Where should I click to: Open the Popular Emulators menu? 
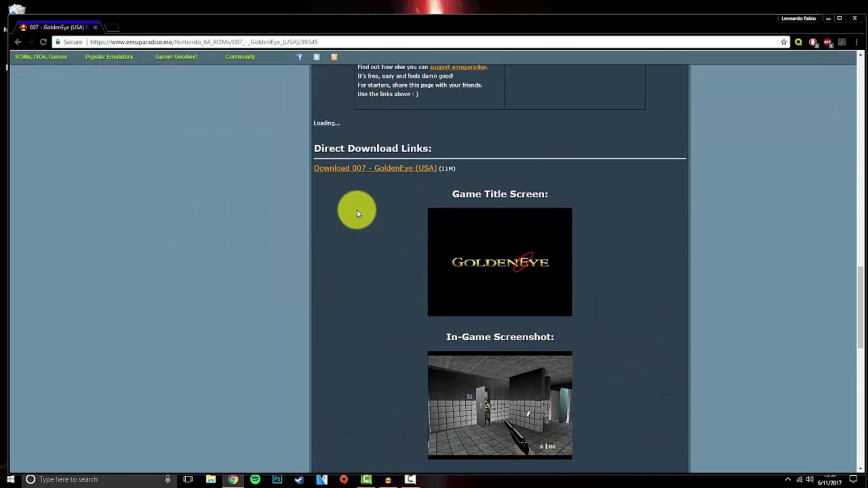108,57
